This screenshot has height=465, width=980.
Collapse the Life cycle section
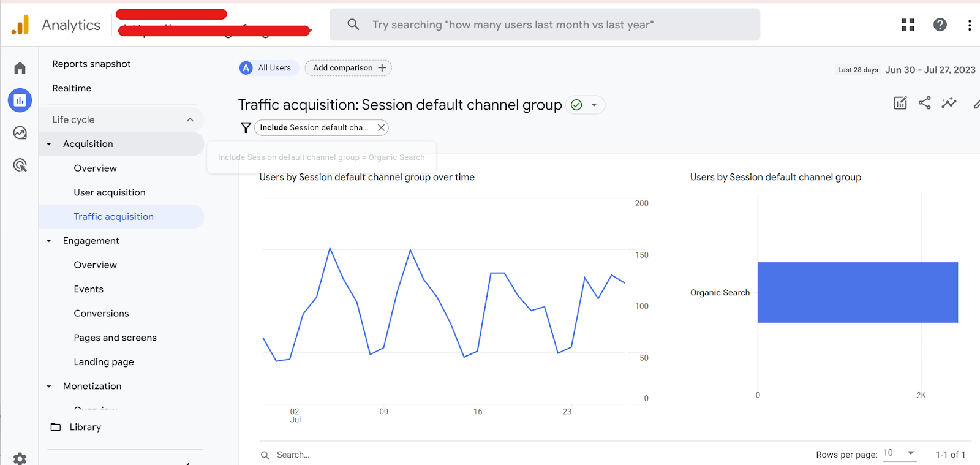[190, 119]
